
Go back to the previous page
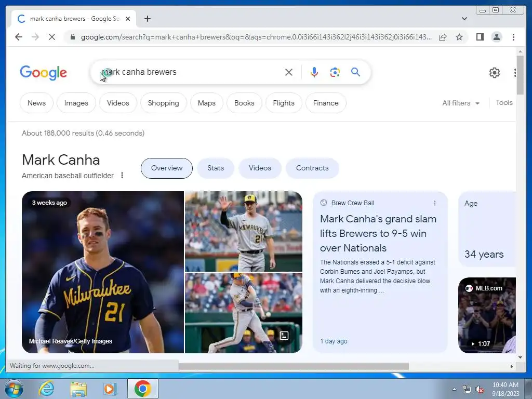tap(19, 37)
